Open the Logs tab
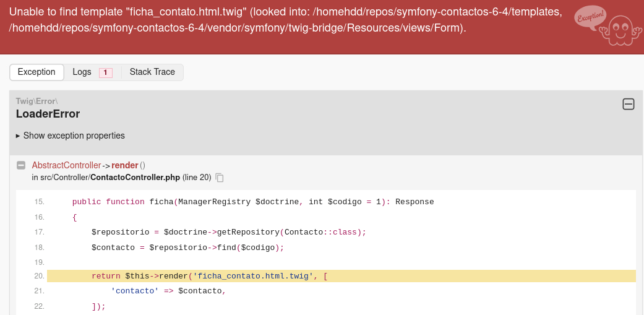The height and width of the screenshot is (315, 644). [92, 72]
